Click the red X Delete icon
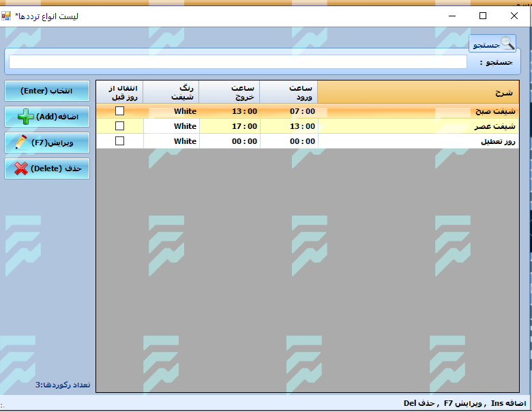This screenshot has height=412, width=532. (x=20, y=168)
